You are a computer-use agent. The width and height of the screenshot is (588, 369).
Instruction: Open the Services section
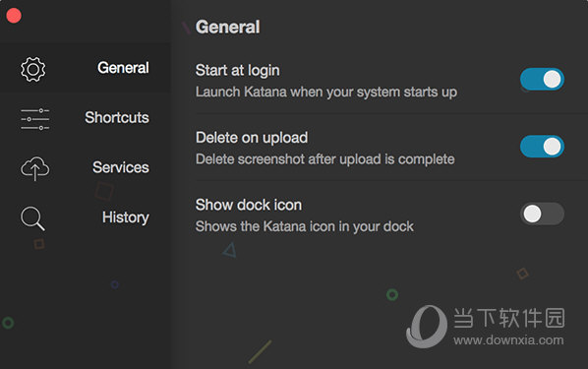[120, 167]
